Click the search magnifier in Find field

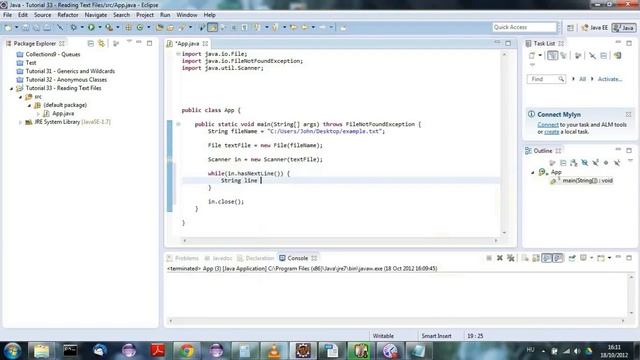pyautogui.click(x=561, y=79)
